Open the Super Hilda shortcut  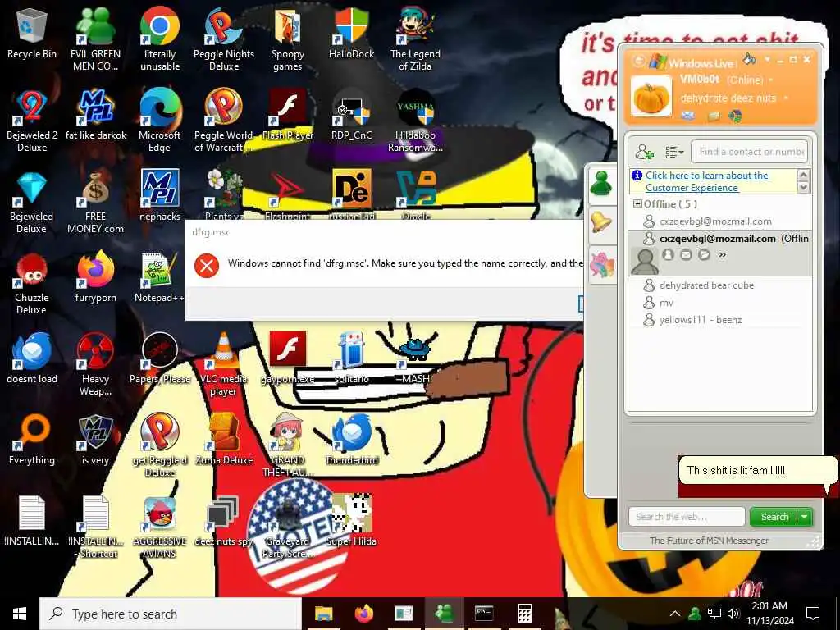(x=351, y=521)
